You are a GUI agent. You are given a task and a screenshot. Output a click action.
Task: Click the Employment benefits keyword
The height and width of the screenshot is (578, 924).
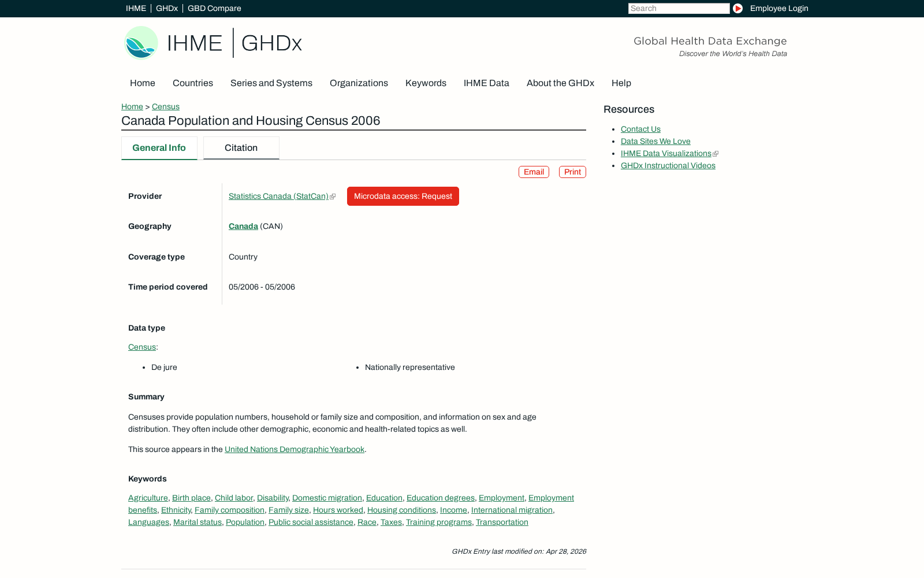coord(551,498)
